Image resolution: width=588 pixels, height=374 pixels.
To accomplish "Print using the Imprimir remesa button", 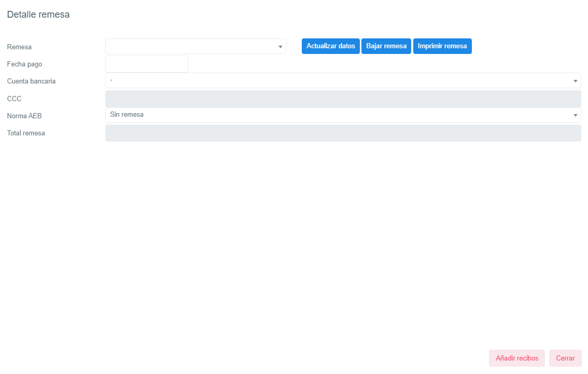I will [x=442, y=46].
